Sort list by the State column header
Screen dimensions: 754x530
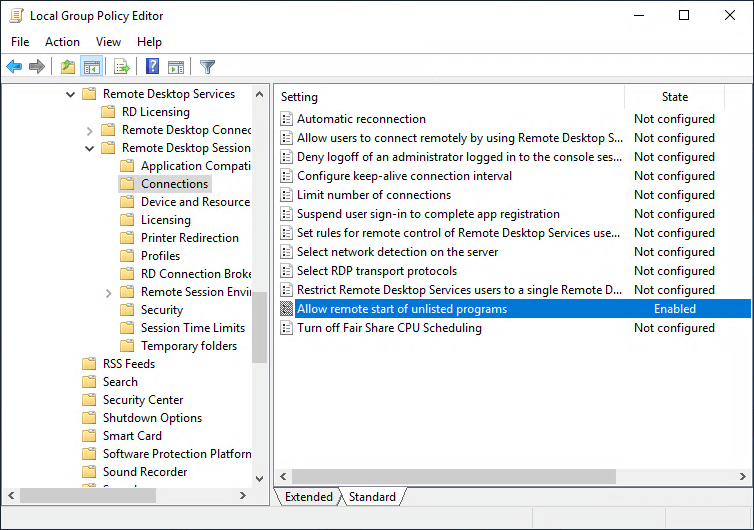click(675, 97)
